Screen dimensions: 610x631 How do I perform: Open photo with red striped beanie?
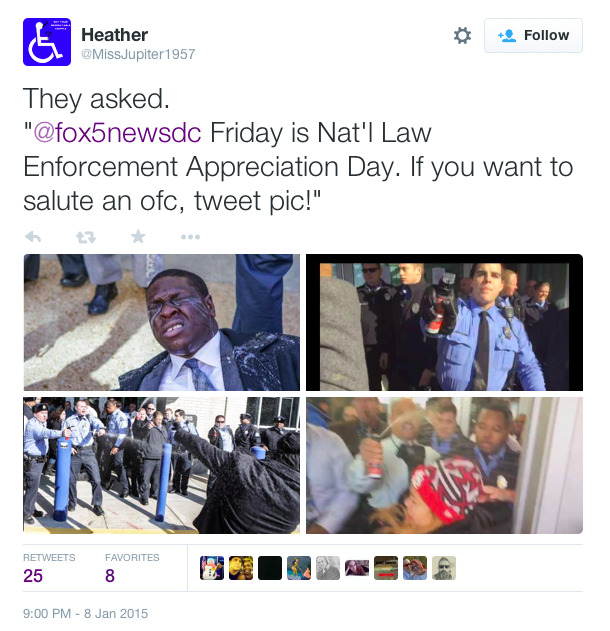[444, 466]
